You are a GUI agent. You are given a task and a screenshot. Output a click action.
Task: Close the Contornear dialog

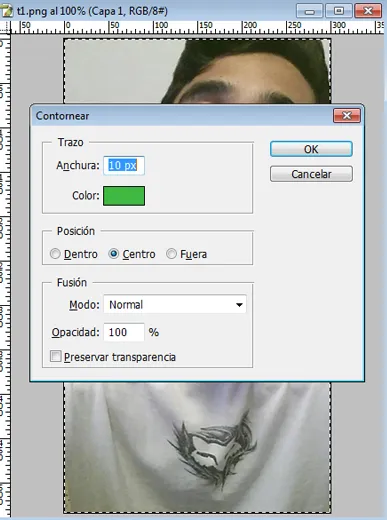(347, 116)
